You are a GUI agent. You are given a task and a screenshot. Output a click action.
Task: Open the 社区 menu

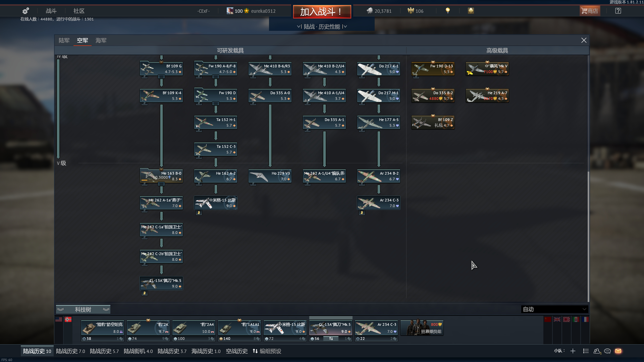pyautogui.click(x=79, y=11)
